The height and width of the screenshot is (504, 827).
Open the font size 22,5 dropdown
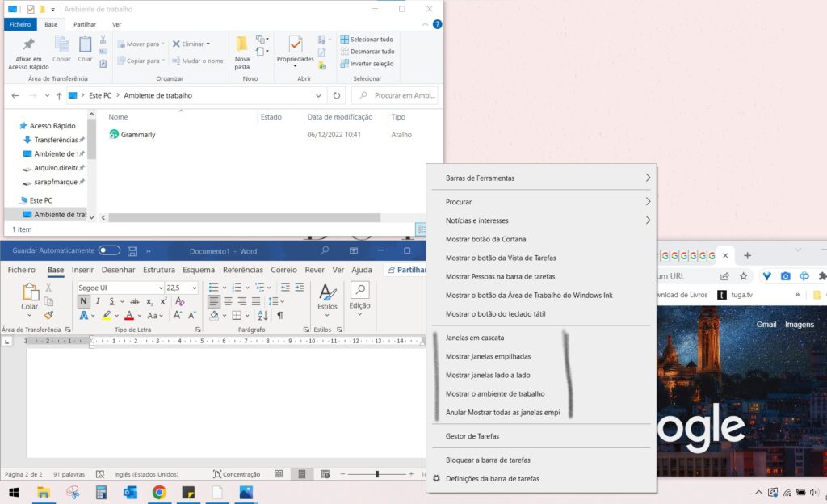coord(194,288)
